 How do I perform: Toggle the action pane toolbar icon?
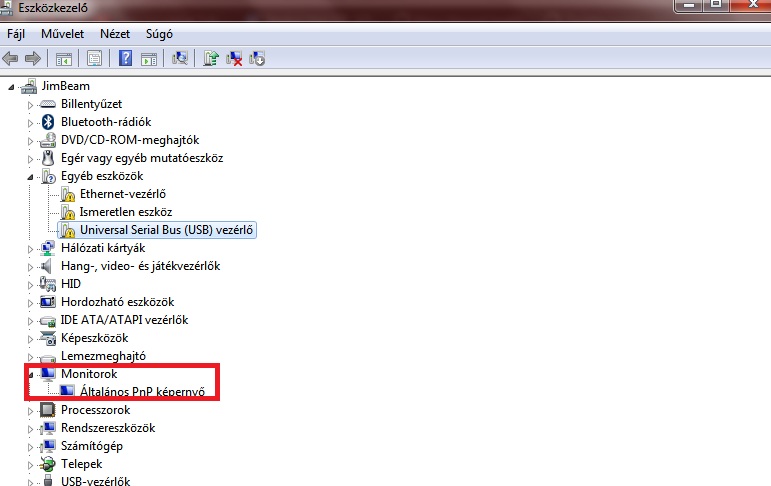(149, 59)
